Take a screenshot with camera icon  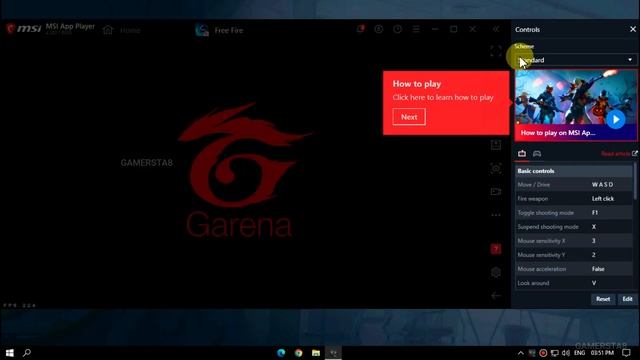coord(496,168)
